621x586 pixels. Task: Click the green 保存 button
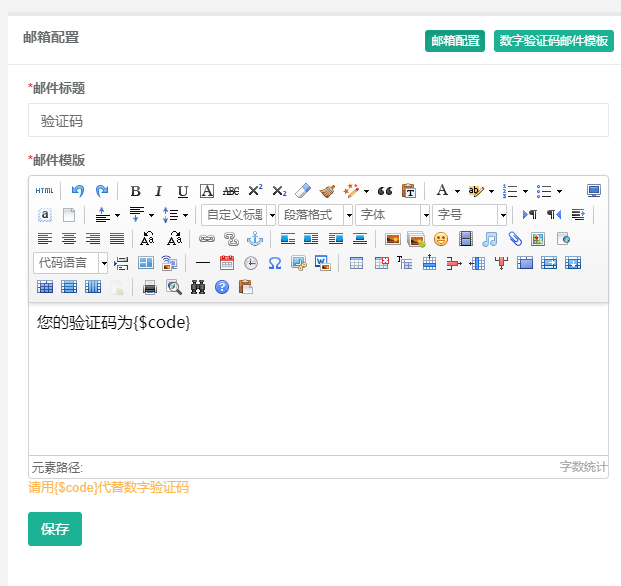(55, 529)
